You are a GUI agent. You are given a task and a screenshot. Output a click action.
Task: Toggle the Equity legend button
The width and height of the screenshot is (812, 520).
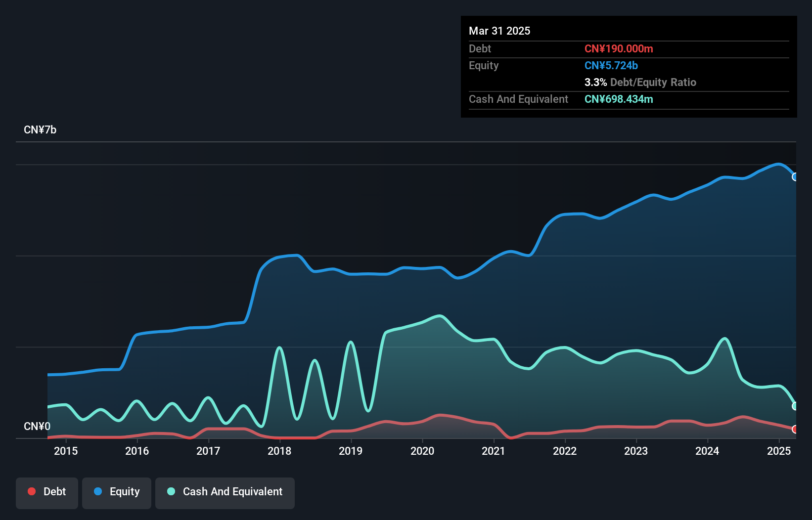pyautogui.click(x=117, y=493)
